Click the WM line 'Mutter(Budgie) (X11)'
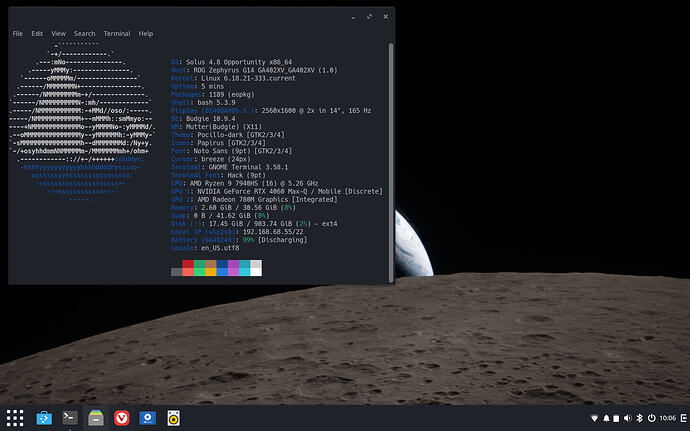 point(216,127)
